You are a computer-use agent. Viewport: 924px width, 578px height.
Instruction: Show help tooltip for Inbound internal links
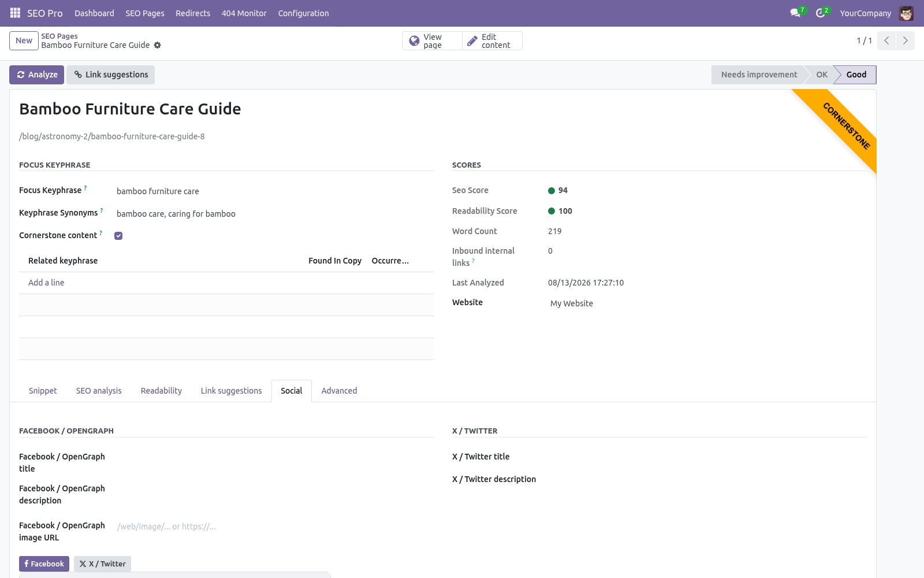point(474,261)
